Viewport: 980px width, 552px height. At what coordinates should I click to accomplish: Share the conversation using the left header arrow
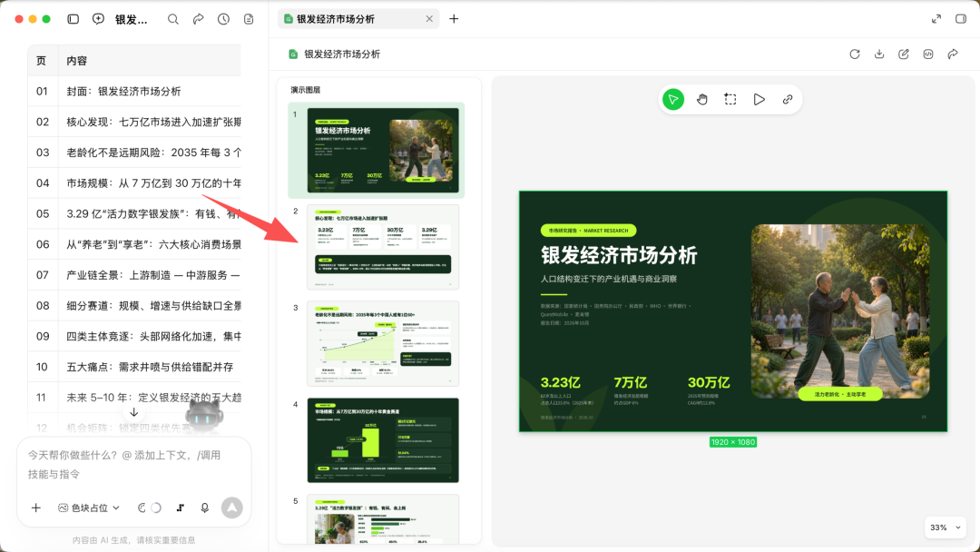[198, 19]
